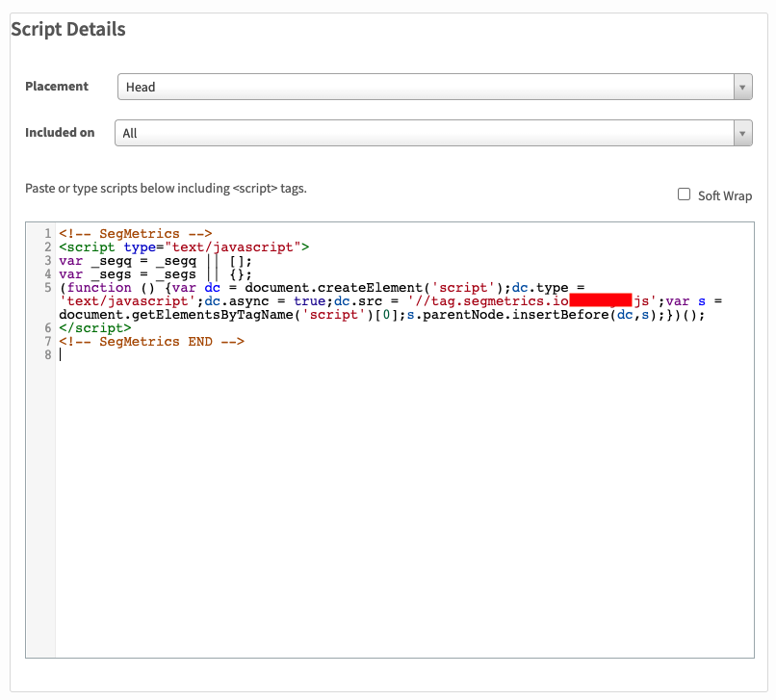Click the Placement field label
Image resolution: width=776 pixels, height=700 pixels.
(x=57, y=86)
